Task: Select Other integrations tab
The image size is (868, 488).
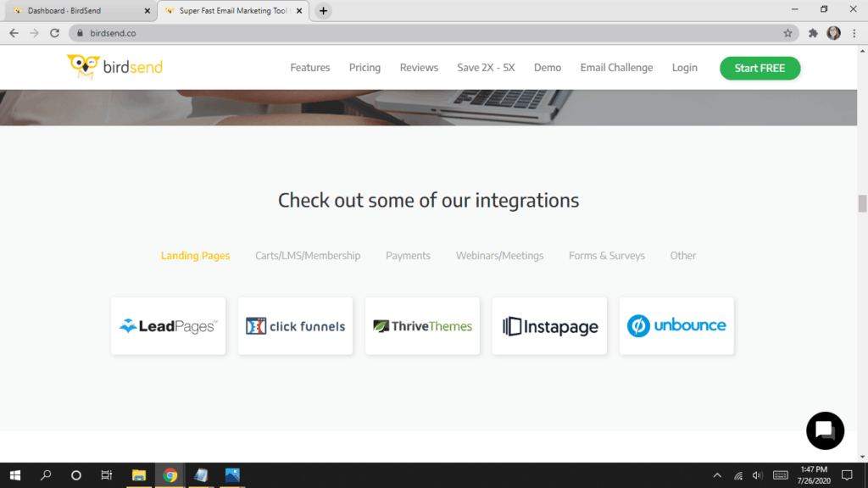Action: [x=683, y=256]
